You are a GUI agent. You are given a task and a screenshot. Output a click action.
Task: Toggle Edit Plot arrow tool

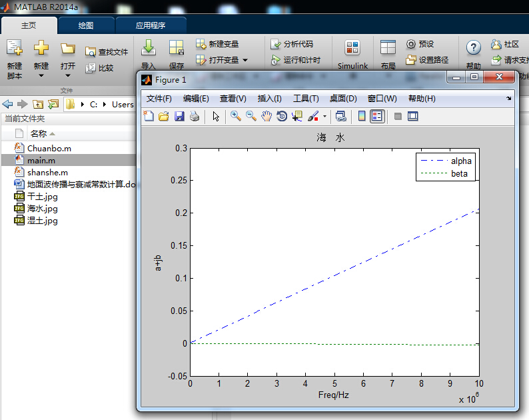pyautogui.click(x=216, y=117)
